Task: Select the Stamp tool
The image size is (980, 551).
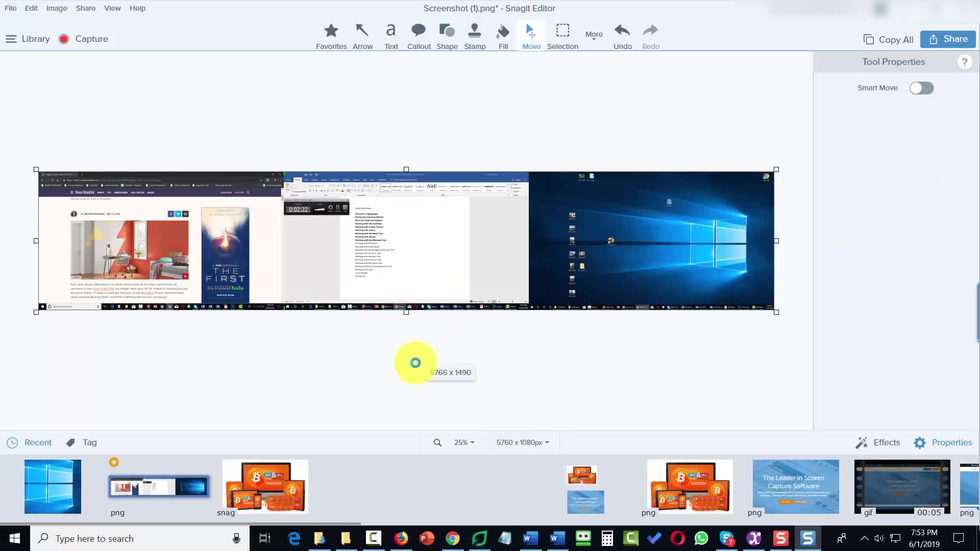Action: (475, 37)
